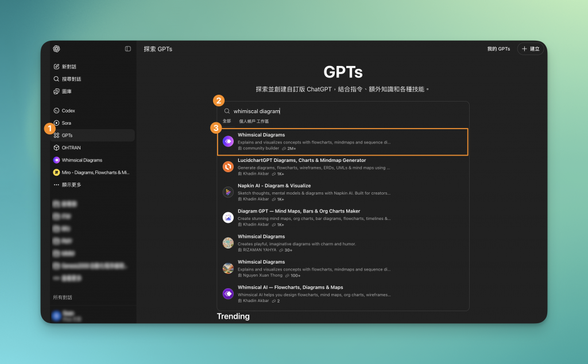Click the Codex icon in sidebar
This screenshot has width=588, height=364.
[x=56, y=111]
